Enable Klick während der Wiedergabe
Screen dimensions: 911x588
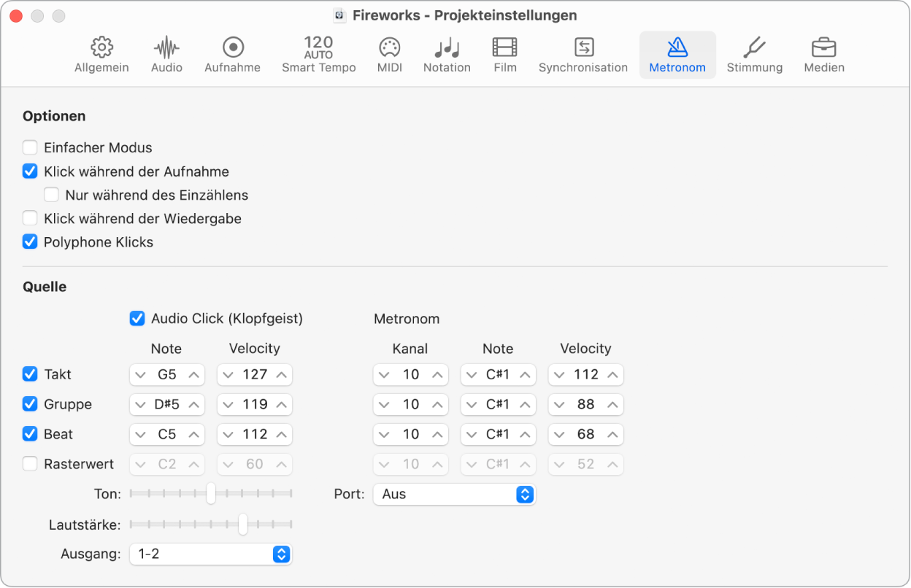coord(30,219)
